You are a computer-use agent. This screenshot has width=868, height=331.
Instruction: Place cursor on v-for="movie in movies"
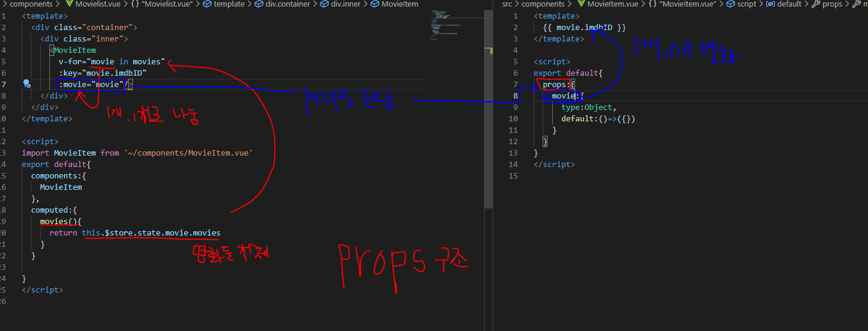(x=112, y=61)
